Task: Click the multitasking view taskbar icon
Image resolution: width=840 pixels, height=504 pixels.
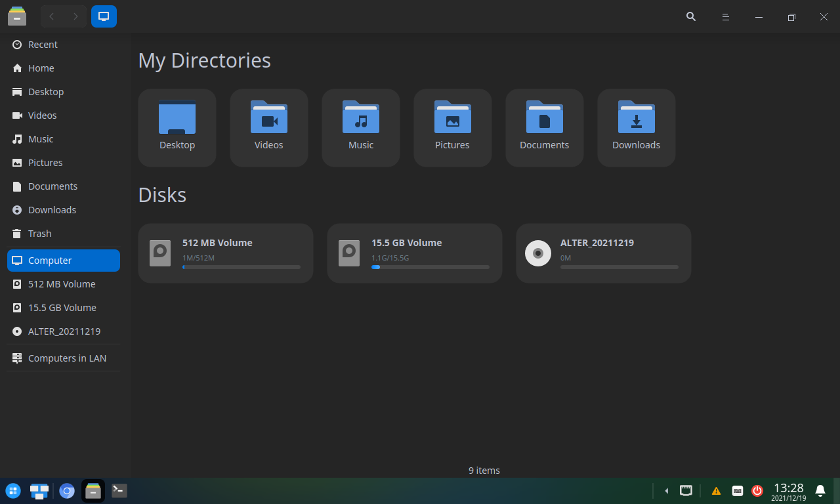Action: click(x=39, y=491)
